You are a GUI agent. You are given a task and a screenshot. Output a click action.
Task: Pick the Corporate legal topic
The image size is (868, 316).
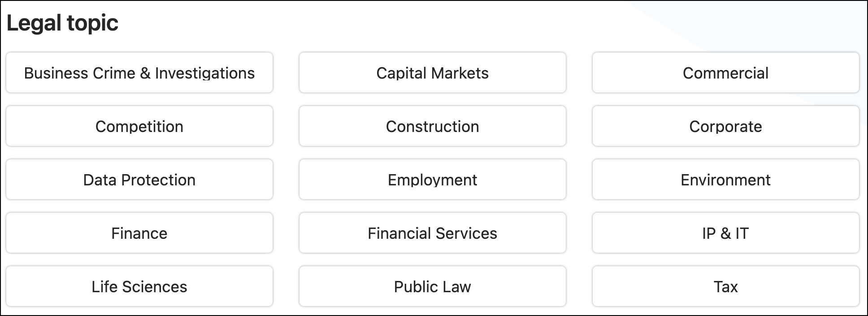tap(725, 126)
